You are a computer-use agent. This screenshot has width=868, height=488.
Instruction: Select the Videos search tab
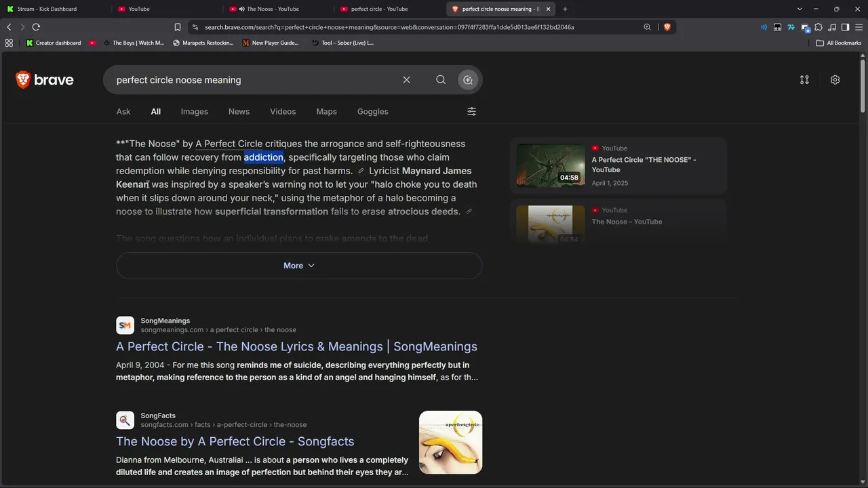tap(283, 111)
